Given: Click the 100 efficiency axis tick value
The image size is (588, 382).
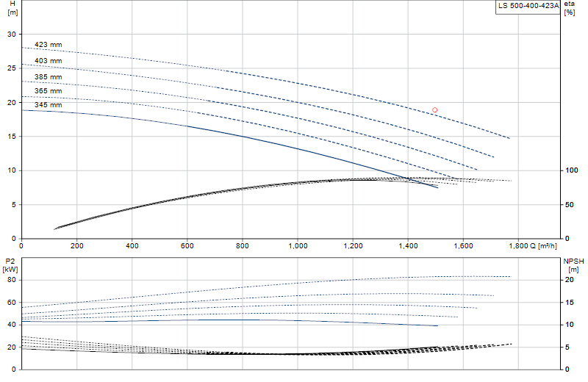Looking at the screenshot, I should (572, 170).
